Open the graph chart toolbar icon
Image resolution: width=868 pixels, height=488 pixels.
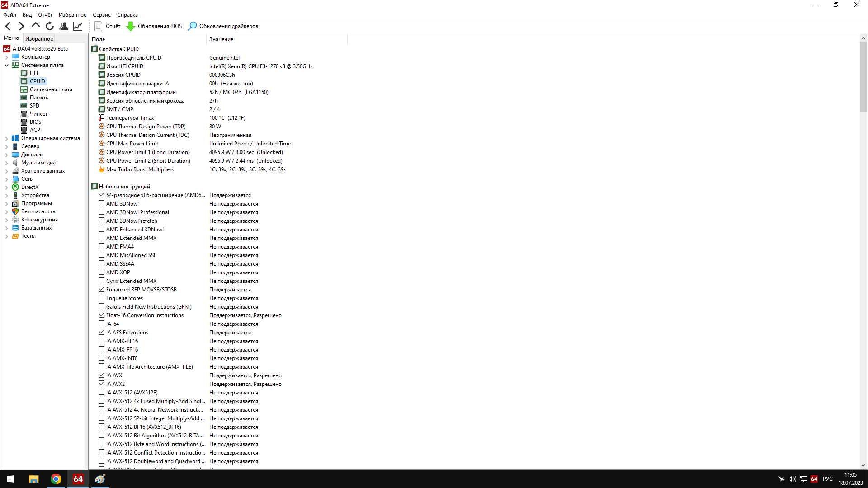[78, 26]
